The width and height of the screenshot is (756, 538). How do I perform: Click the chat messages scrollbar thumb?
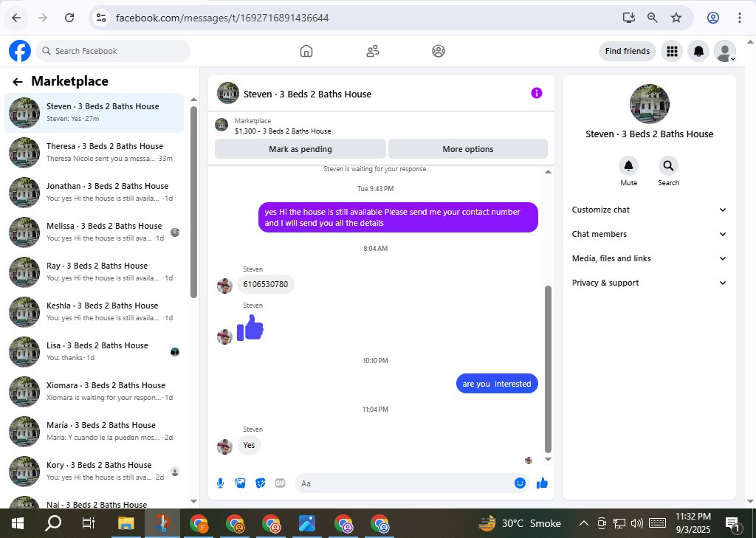[x=548, y=369]
